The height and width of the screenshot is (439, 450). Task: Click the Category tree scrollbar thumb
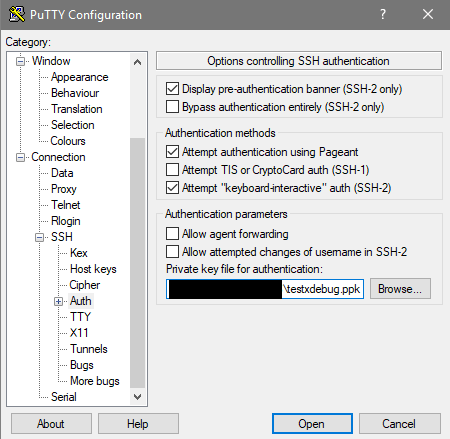click(137, 263)
